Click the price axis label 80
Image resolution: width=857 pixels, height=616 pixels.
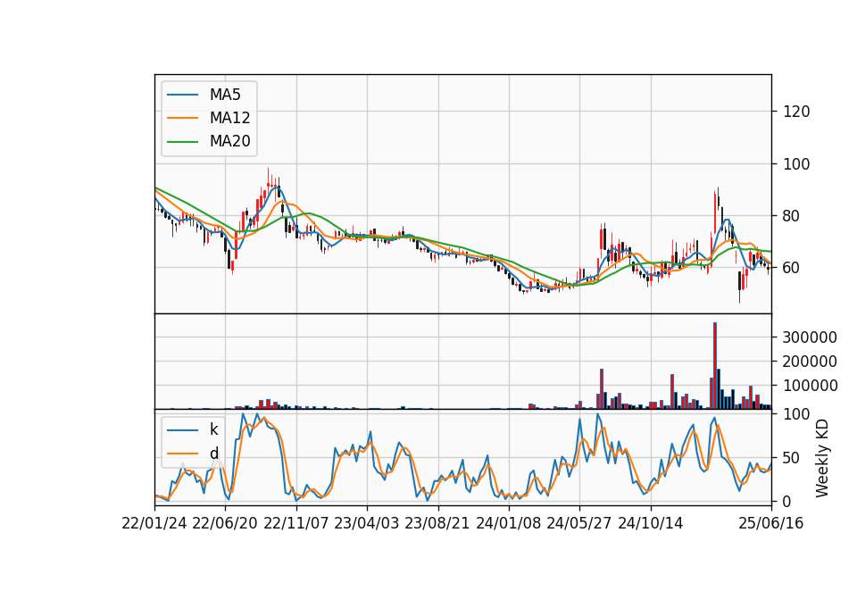click(792, 216)
